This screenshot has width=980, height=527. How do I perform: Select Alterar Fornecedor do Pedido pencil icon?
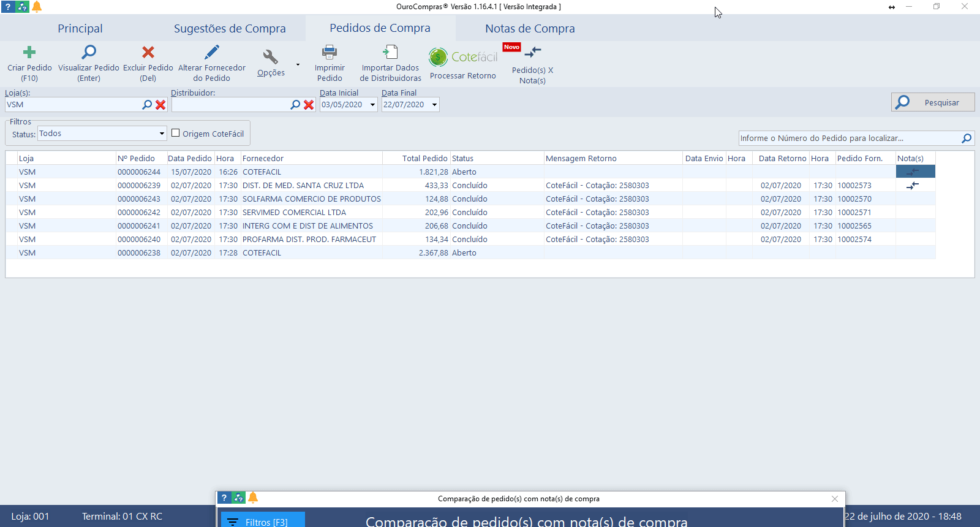212,53
